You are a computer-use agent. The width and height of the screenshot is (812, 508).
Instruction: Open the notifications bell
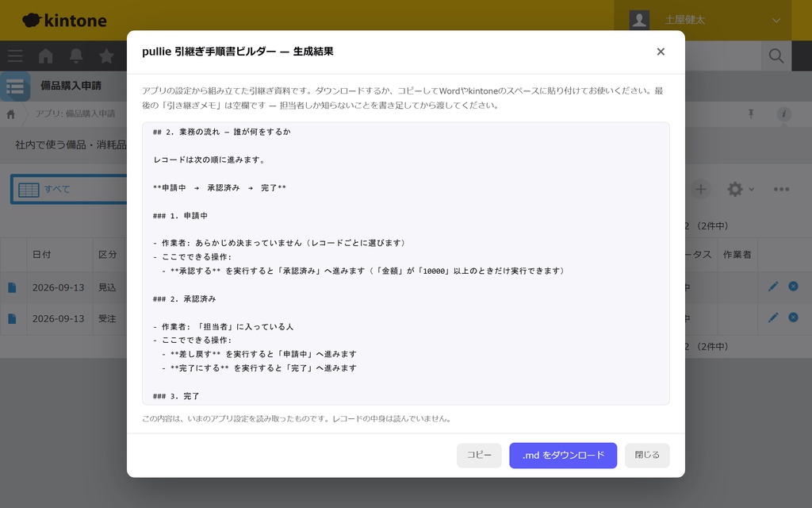(76, 56)
